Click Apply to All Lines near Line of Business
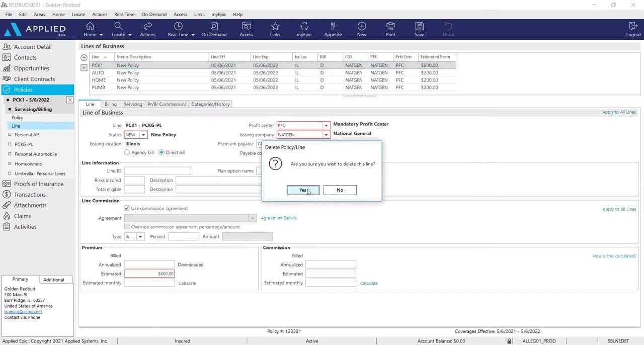 tap(619, 112)
